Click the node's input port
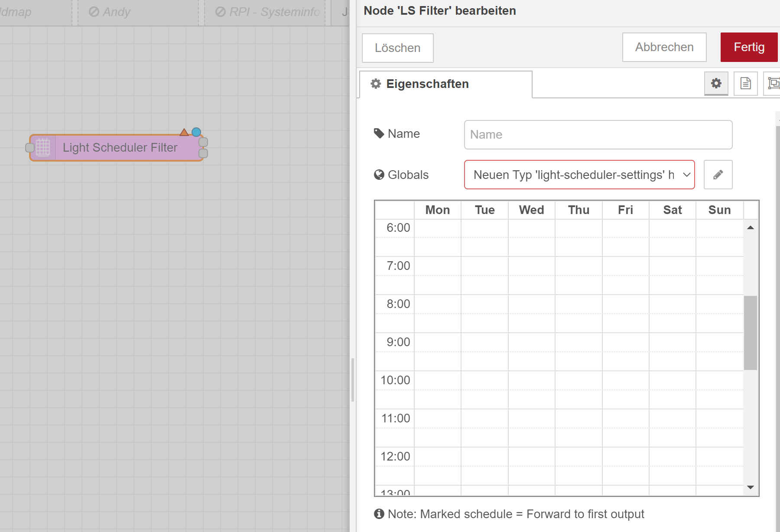This screenshot has width=780, height=532. click(30, 148)
